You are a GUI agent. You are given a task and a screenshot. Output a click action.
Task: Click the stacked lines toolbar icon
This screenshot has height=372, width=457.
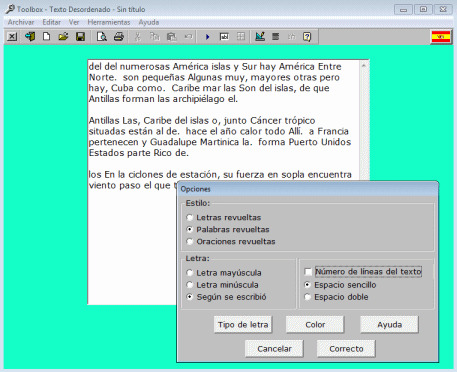coord(276,37)
